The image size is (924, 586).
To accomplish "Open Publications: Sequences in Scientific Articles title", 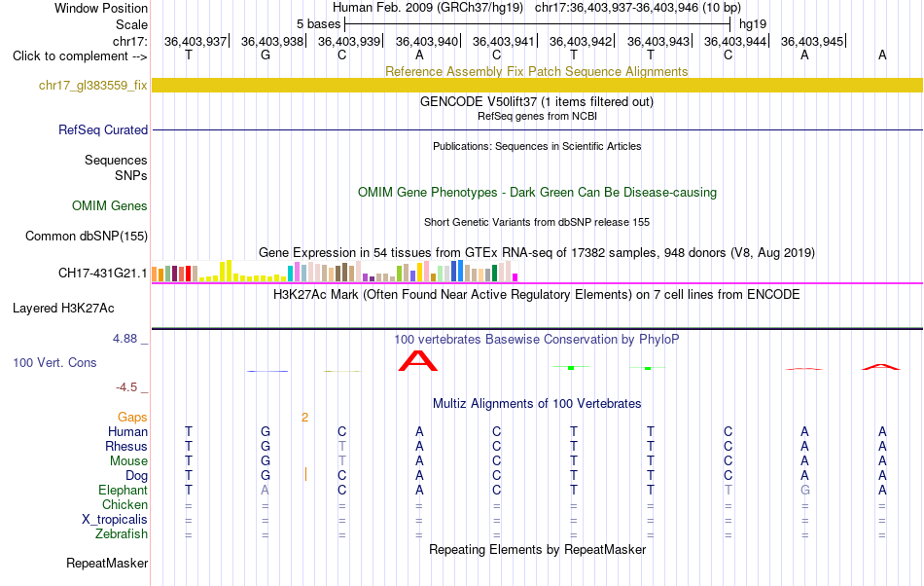I will [x=537, y=146].
